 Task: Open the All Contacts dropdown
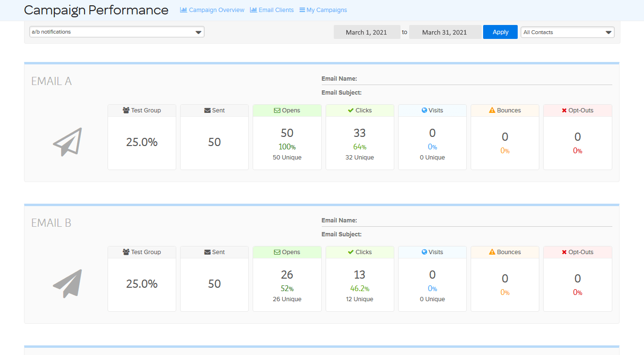point(567,32)
